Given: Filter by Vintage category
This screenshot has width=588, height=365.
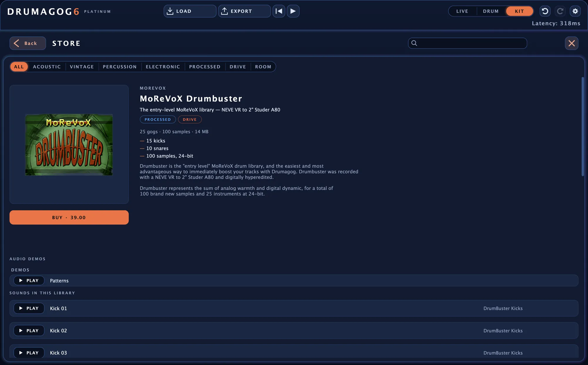Looking at the screenshot, I should pos(82,67).
